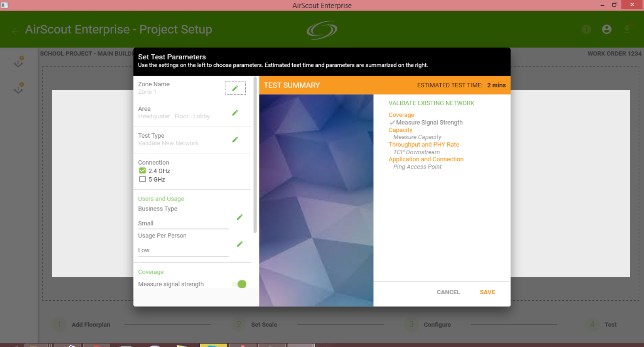644x347 pixels.
Task: Click the first anchor sidebar icon
Action: [19, 62]
